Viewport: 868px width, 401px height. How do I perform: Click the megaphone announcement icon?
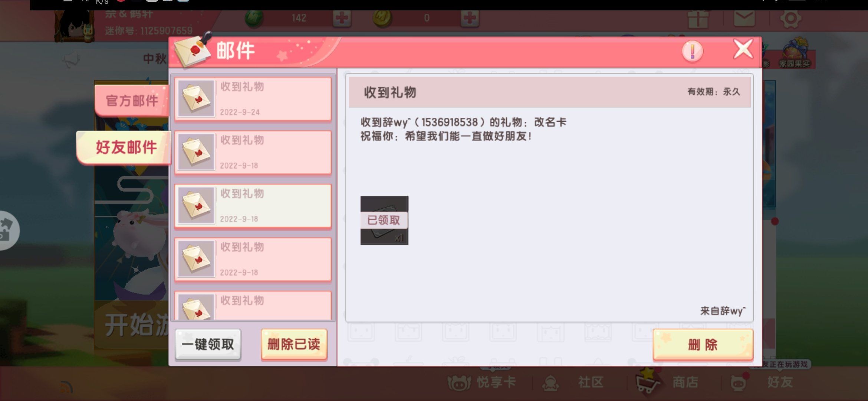[x=71, y=59]
